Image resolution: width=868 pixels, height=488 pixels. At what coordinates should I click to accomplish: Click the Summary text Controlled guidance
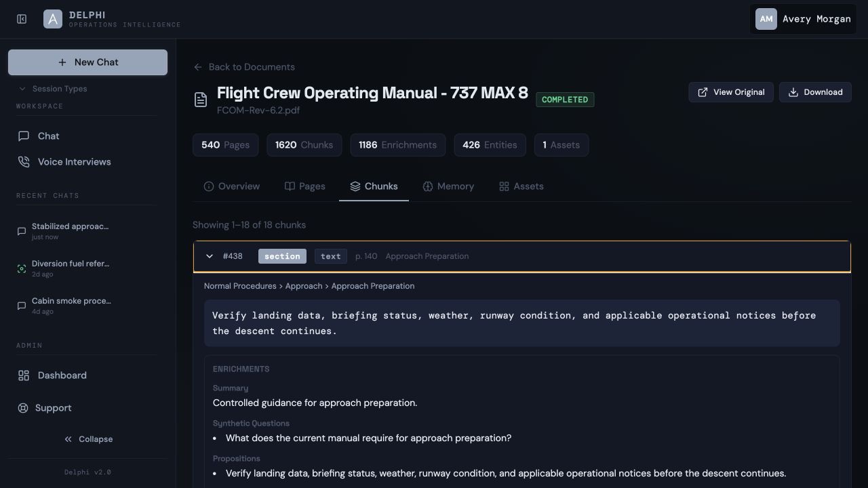pyautogui.click(x=315, y=403)
